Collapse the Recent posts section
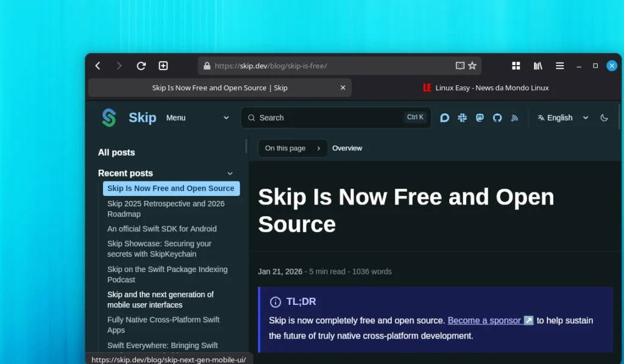The image size is (624, 364). pos(230,173)
